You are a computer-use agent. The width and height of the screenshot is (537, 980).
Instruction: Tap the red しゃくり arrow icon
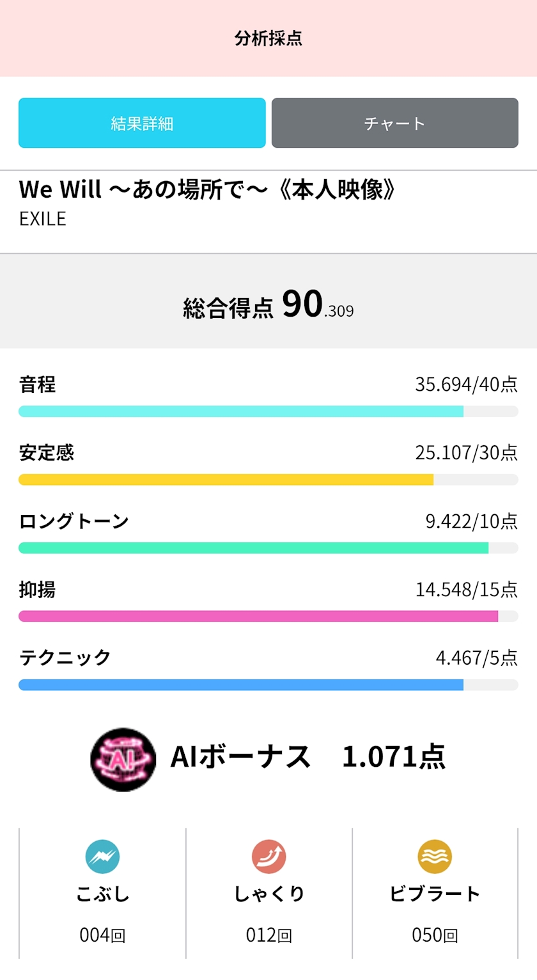click(x=268, y=857)
